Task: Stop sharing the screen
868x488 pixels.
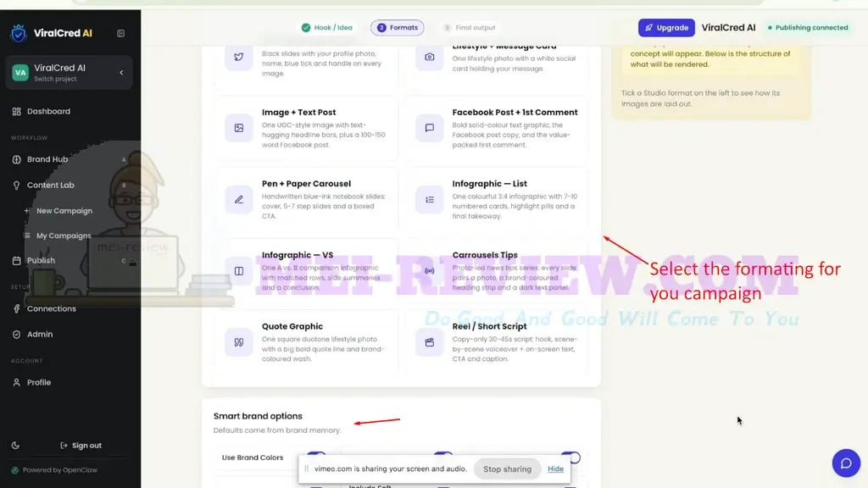Action: [x=507, y=469]
